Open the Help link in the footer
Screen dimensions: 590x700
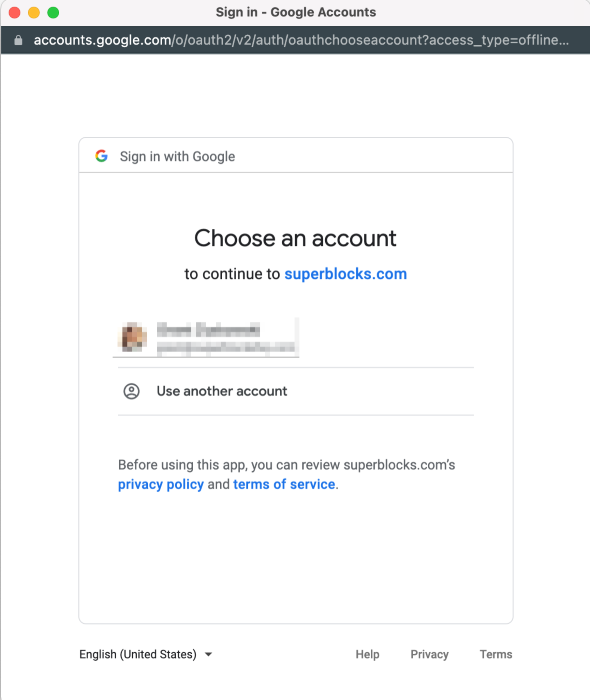pos(367,654)
